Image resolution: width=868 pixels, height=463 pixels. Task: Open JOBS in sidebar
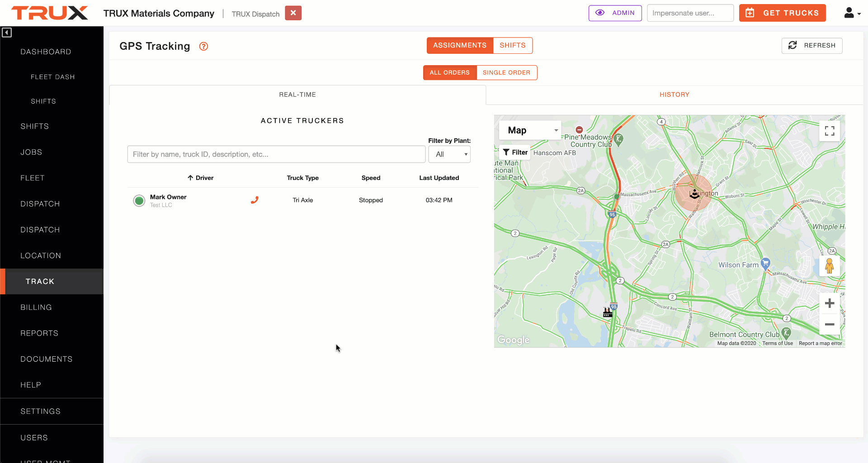click(31, 152)
